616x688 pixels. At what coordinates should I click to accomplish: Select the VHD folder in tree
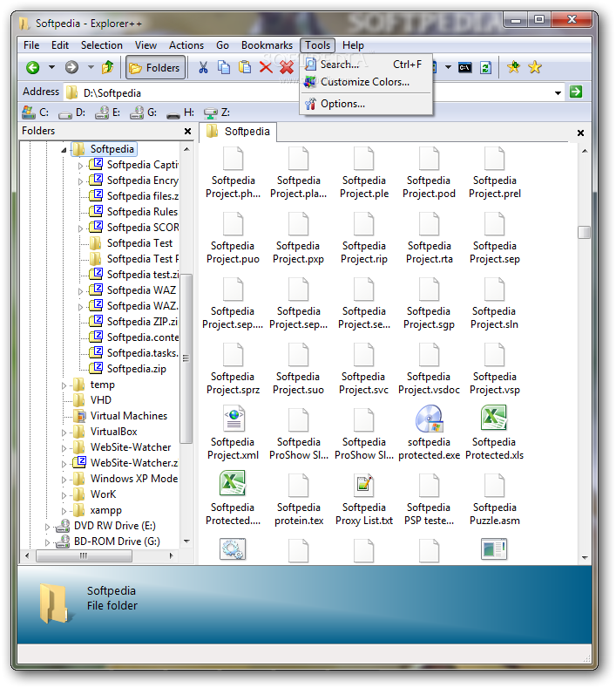click(101, 400)
